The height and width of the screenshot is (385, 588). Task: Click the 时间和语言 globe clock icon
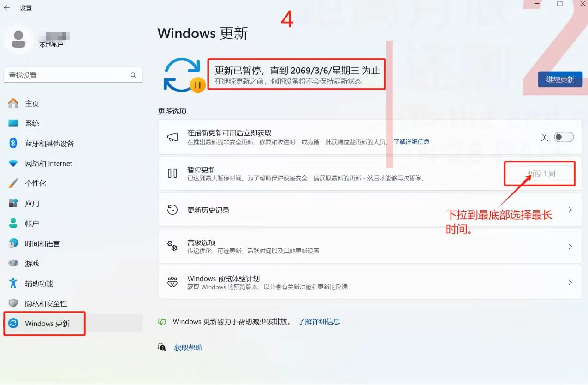13,243
